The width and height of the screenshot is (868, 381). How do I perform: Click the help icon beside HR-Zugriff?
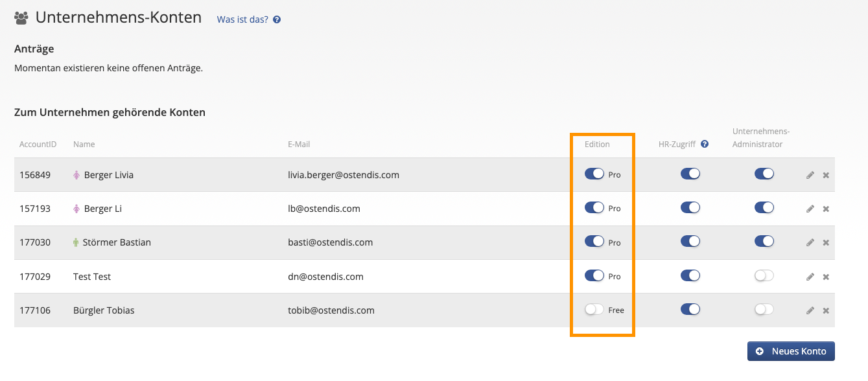coord(705,144)
